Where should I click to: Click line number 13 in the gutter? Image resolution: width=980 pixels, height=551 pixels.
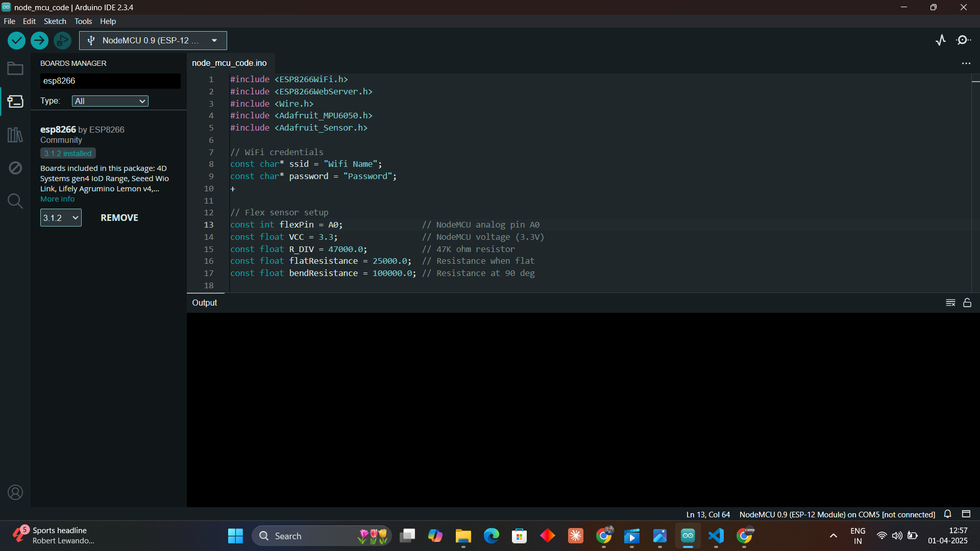tap(209, 225)
